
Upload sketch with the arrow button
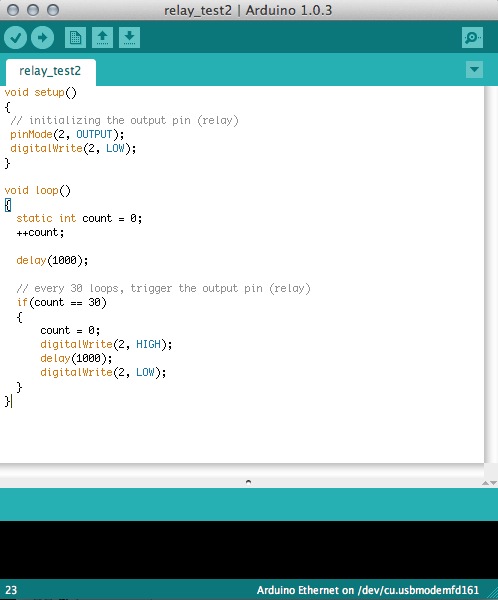pos(42,38)
